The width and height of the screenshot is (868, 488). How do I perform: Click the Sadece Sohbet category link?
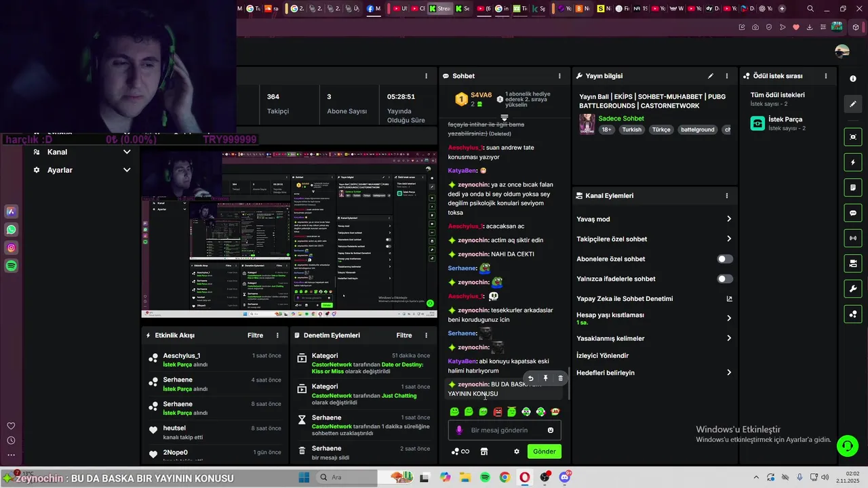tap(621, 119)
